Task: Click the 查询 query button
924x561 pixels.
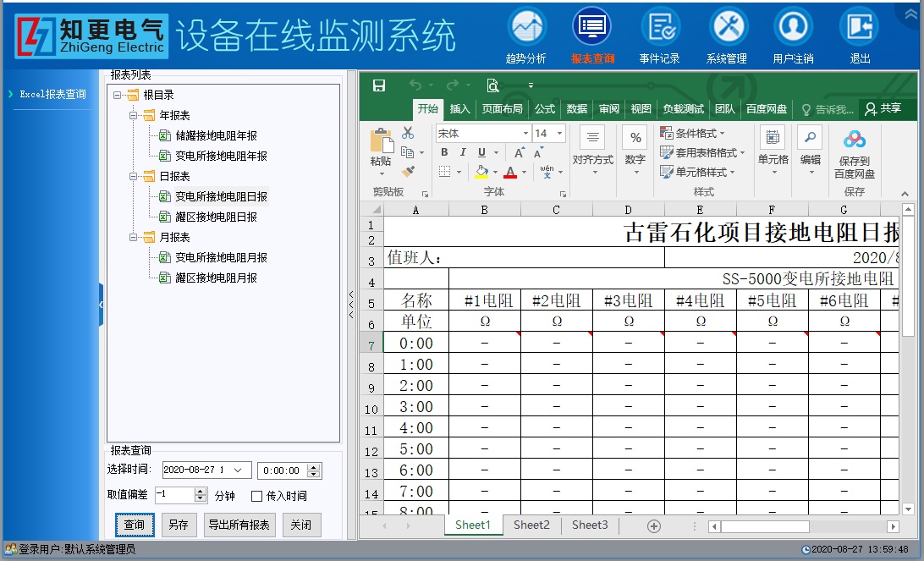Action: 135,525
